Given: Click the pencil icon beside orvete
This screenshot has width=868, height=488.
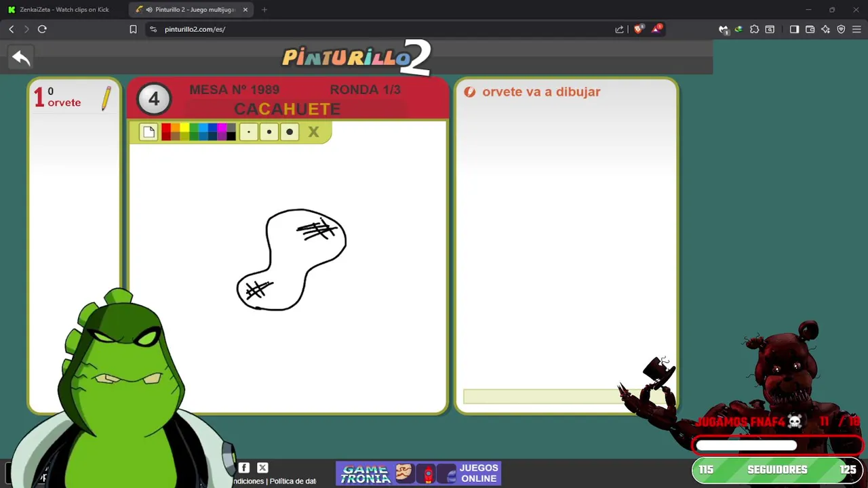Looking at the screenshot, I should (x=106, y=98).
